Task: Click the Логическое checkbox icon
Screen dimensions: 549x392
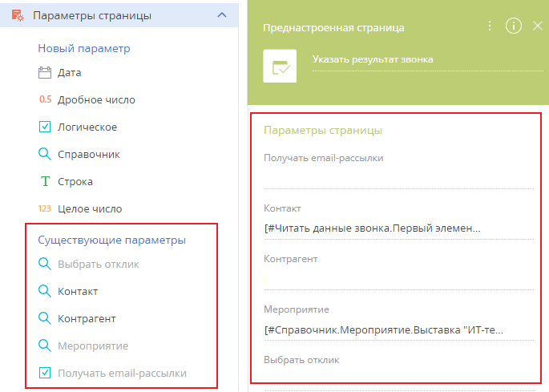Action: pyautogui.click(x=45, y=127)
